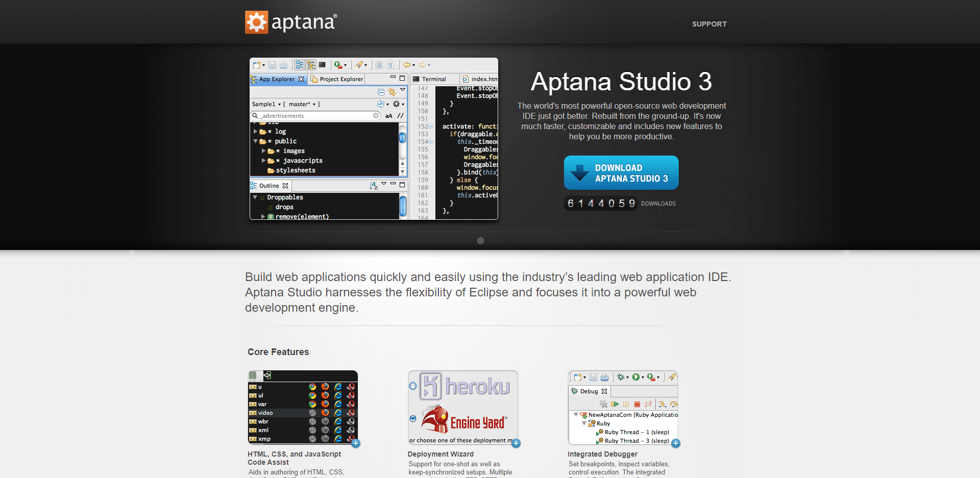Screen dimensions: 980x478
Task: Select the Engine Yard radio button
Action: pos(413,419)
